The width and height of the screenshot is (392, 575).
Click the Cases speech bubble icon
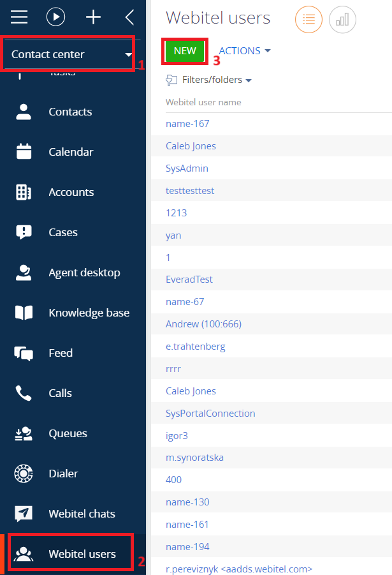(24, 232)
